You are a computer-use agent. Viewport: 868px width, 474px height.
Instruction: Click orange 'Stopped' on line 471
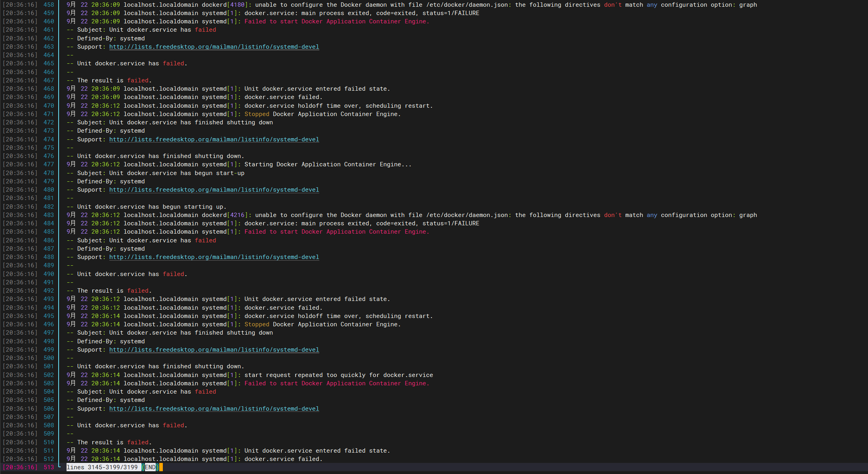[x=257, y=114]
